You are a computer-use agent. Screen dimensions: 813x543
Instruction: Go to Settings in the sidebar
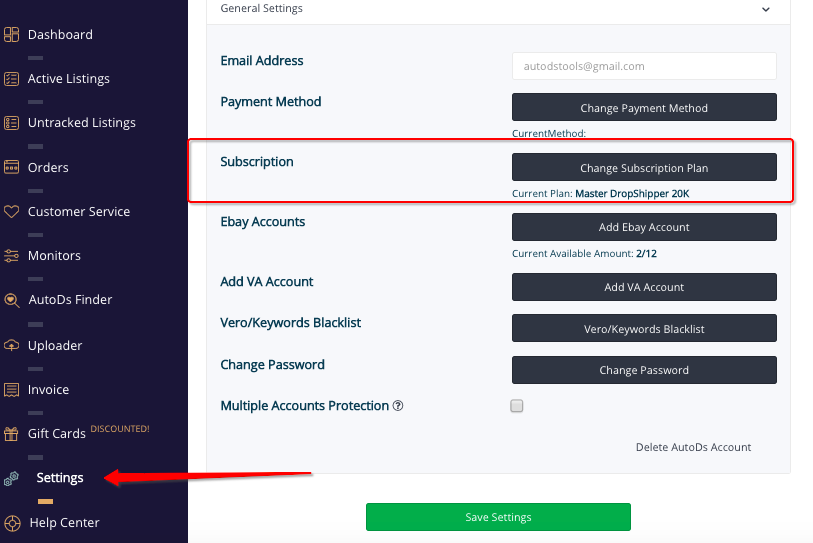tap(60, 478)
